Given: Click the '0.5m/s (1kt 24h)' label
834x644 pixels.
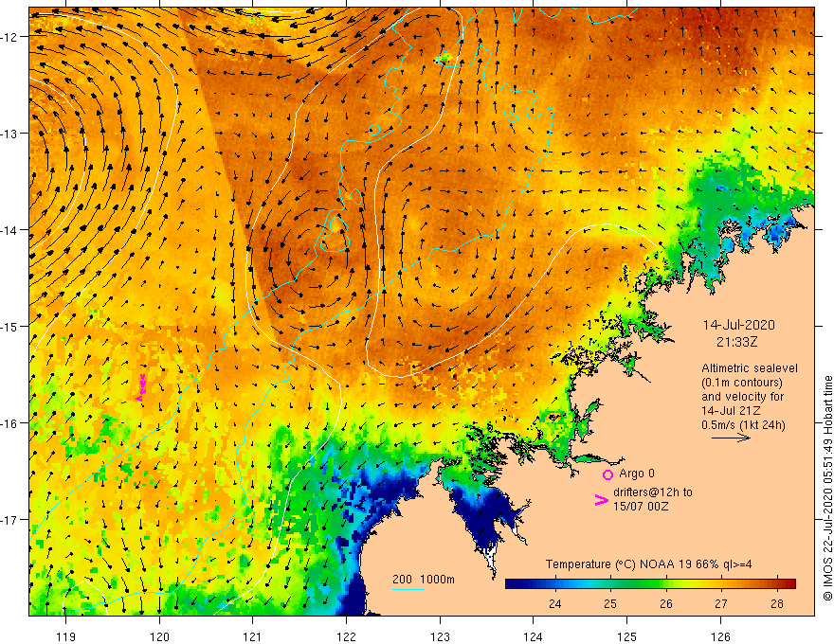Looking at the screenshot, I should tap(743, 425).
